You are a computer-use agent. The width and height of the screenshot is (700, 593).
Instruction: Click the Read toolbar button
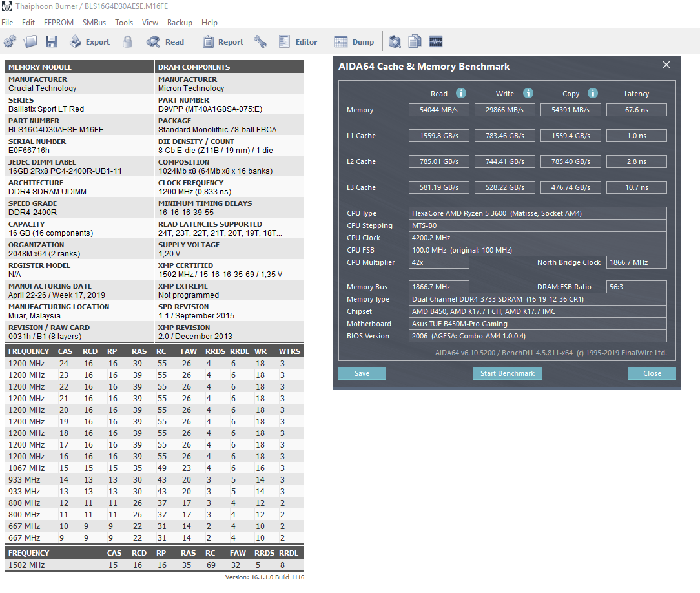point(165,41)
